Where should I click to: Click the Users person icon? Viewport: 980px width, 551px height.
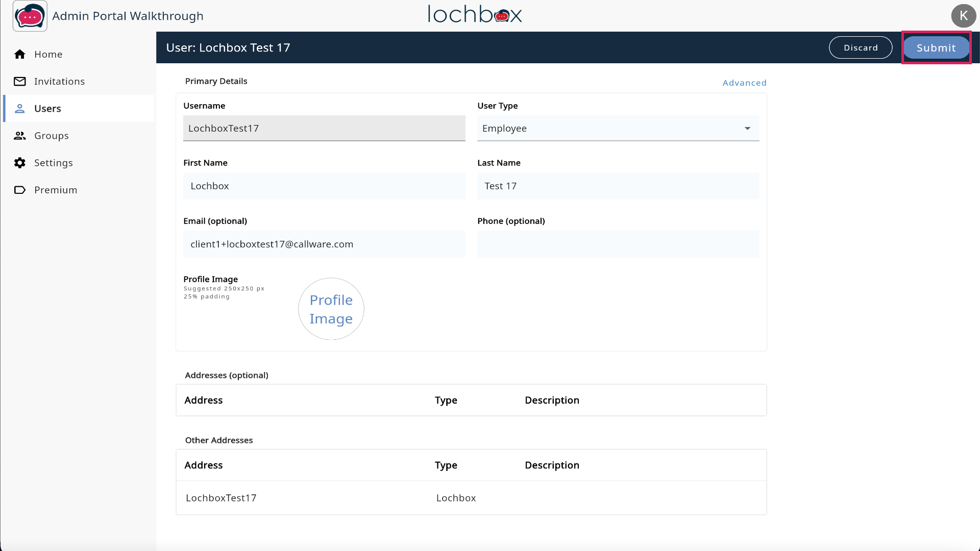point(20,109)
